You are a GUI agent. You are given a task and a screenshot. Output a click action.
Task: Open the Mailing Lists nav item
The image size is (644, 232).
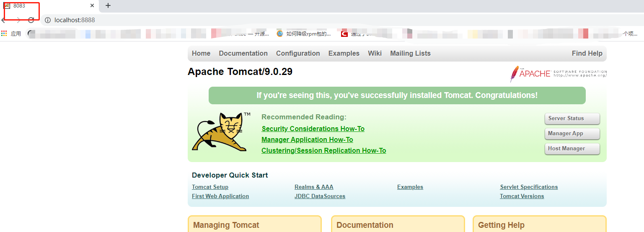tap(410, 53)
